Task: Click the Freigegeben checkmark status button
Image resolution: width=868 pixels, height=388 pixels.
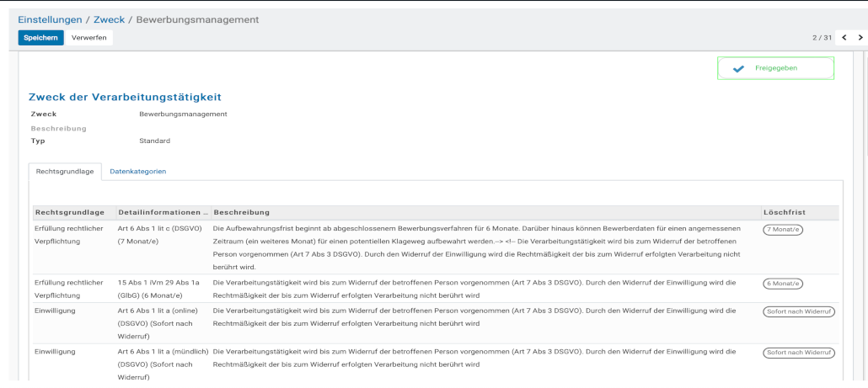Action: [775, 68]
